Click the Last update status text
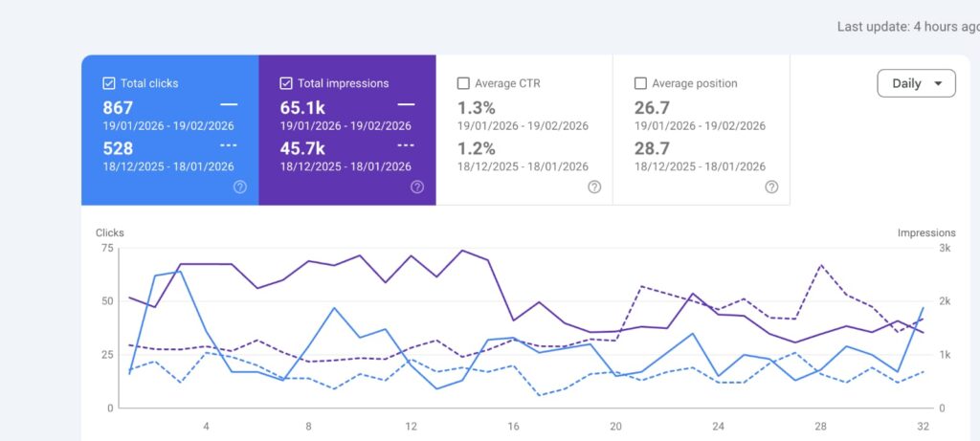This screenshot has height=441, width=980. pos(908,27)
